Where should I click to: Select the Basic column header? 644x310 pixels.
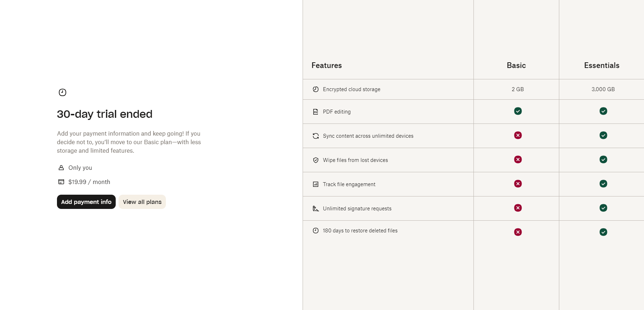[516, 65]
